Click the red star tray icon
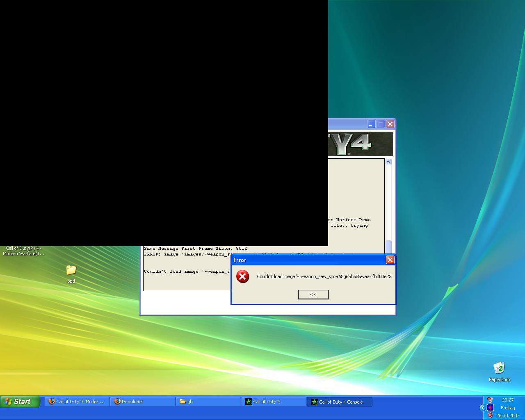The image size is (525, 420). (x=490, y=407)
